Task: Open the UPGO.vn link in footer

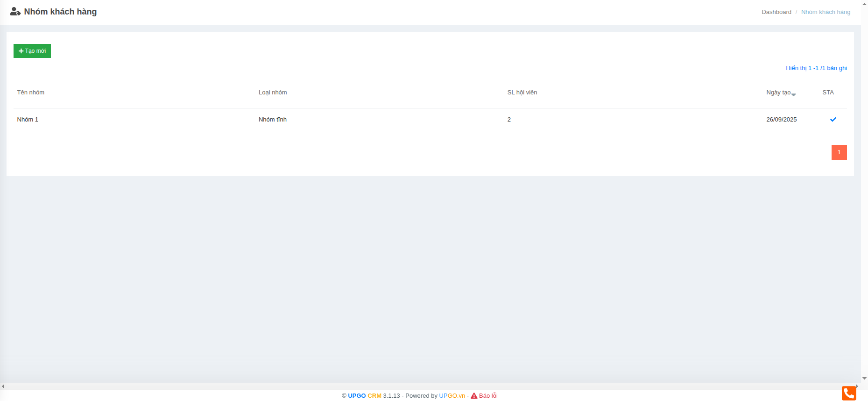Action: [452, 396]
